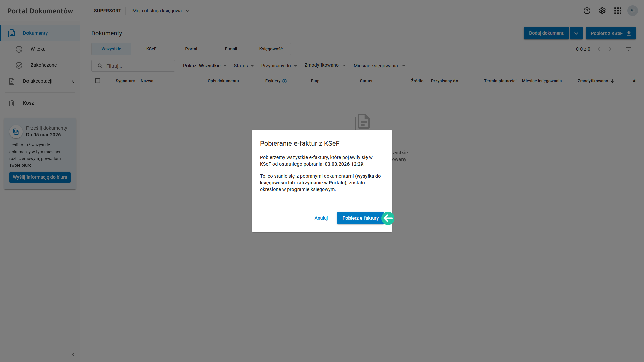Image resolution: width=644 pixels, height=362 pixels.
Task: Open the Status filter dropdown
Action: 244,66
